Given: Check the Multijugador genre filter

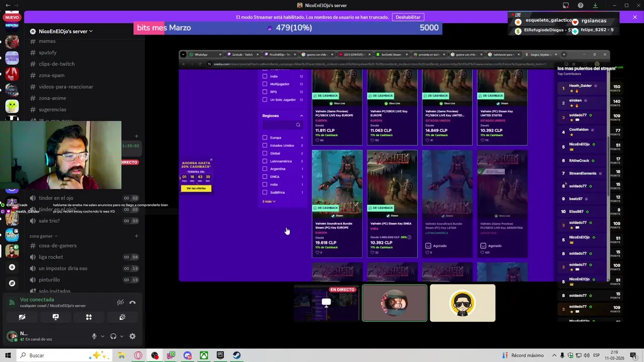Looking at the screenshot, I should [x=265, y=84].
